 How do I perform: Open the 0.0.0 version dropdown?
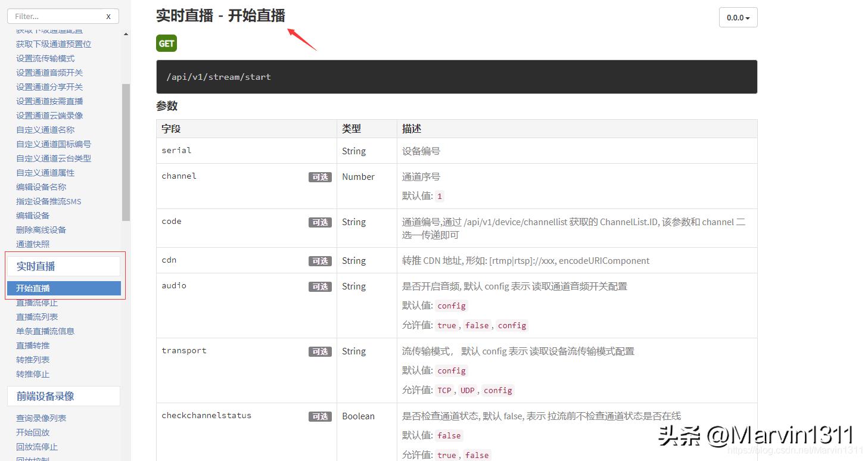(738, 17)
